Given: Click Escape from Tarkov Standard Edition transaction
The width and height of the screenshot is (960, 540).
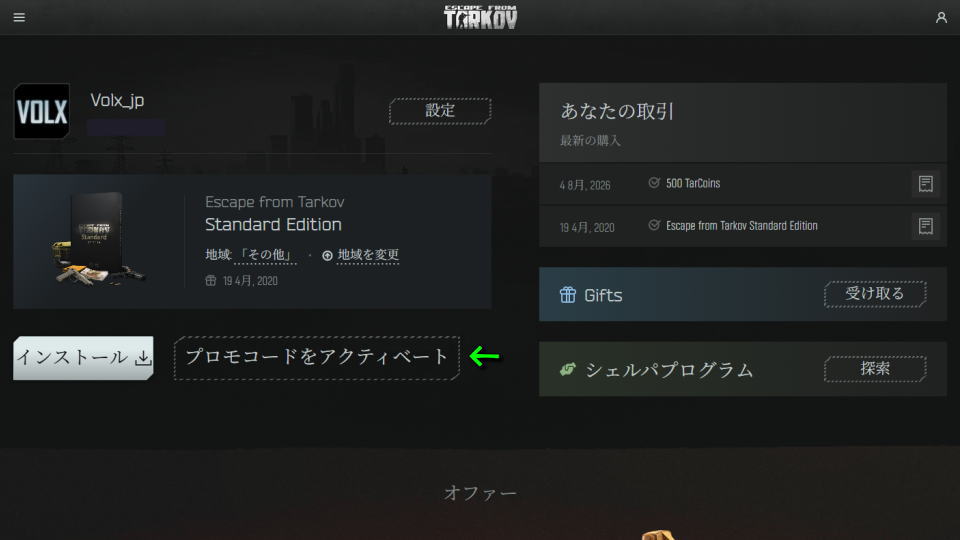Looking at the screenshot, I should [x=741, y=226].
